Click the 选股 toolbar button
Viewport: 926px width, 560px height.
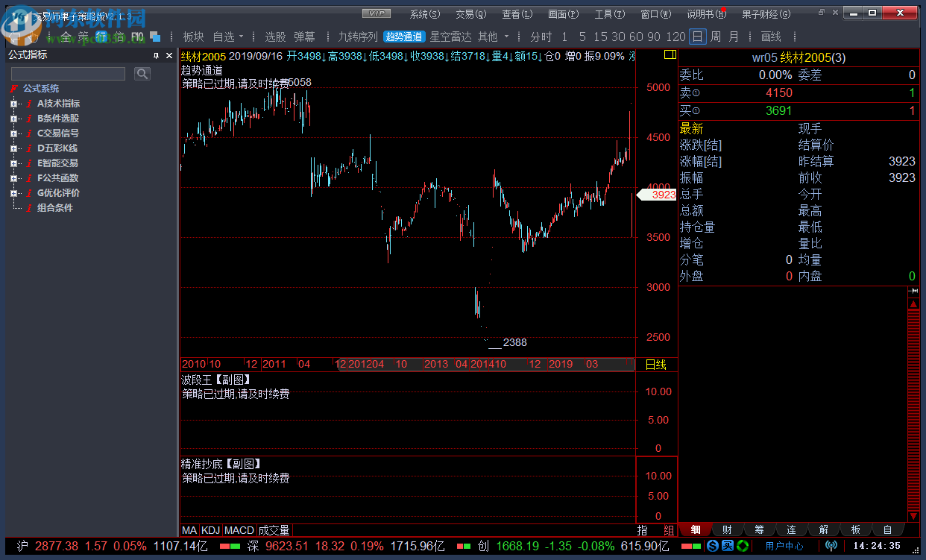275,37
